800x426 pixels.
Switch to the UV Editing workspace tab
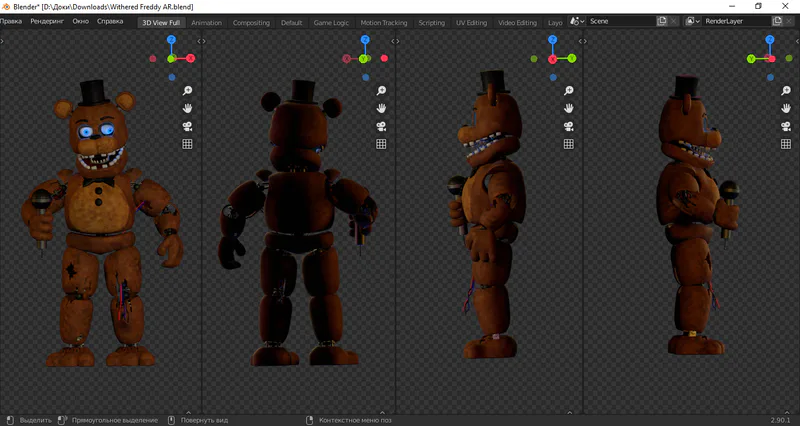click(471, 22)
